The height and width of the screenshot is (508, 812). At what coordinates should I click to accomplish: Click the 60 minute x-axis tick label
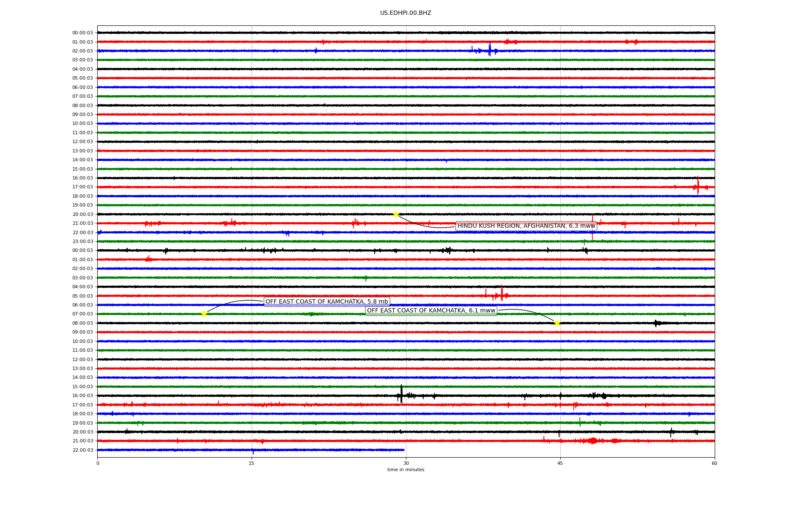(714, 463)
